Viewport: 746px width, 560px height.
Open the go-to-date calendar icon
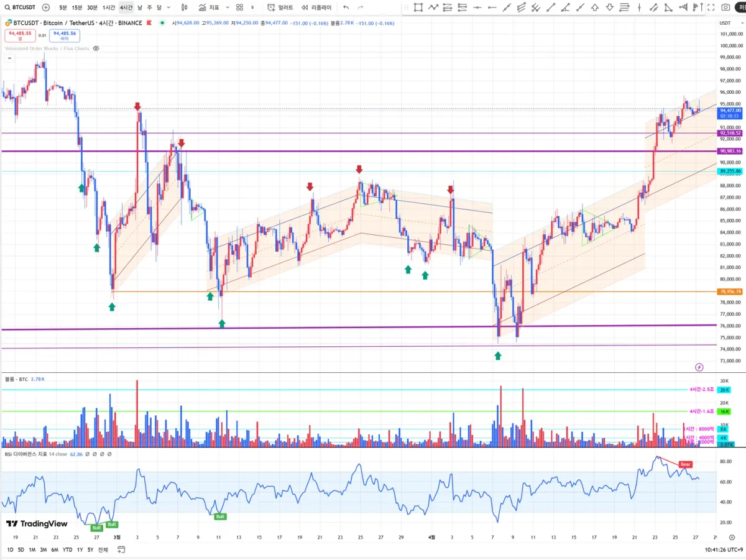click(121, 549)
